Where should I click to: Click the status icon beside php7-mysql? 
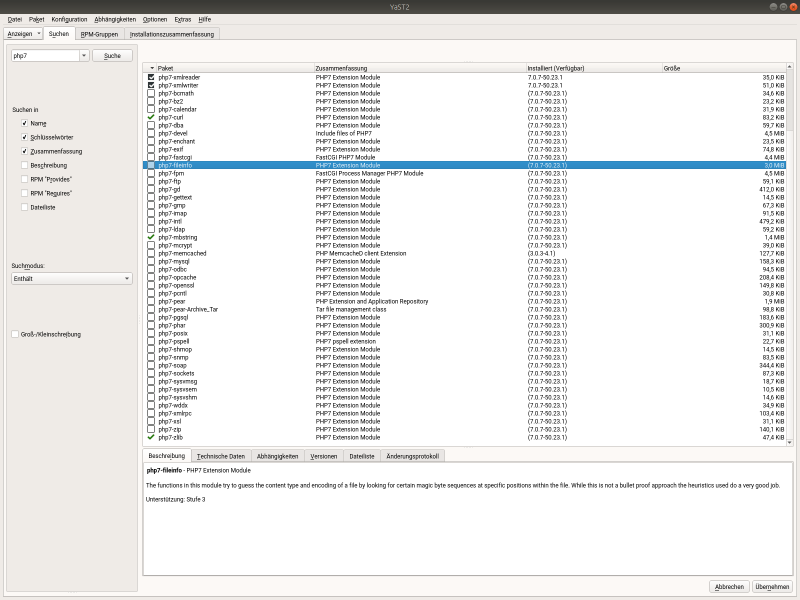151,261
